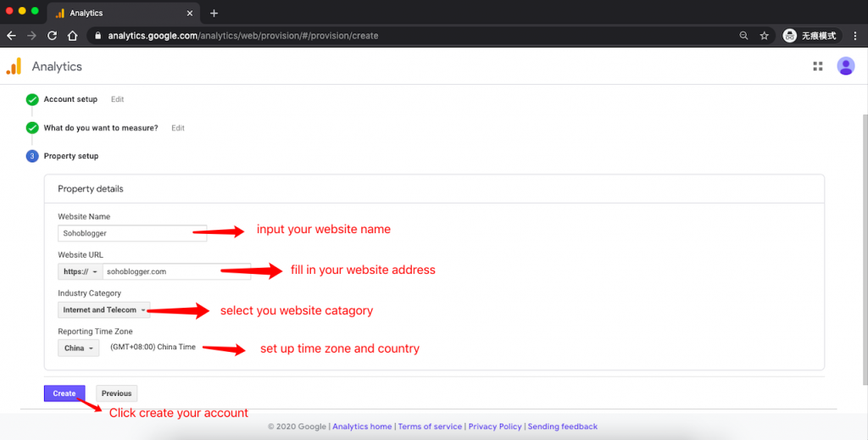
Task: Click the Website Name input field
Action: tap(132, 233)
